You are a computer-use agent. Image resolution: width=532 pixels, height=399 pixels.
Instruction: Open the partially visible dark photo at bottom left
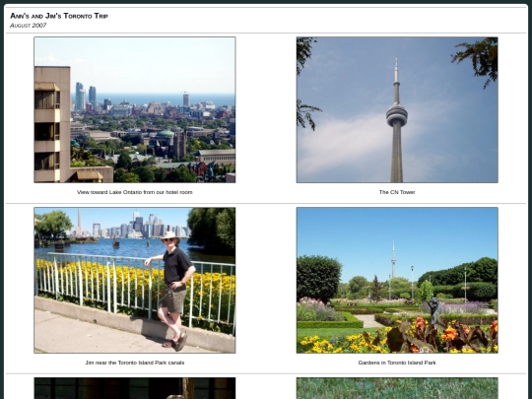point(135,388)
